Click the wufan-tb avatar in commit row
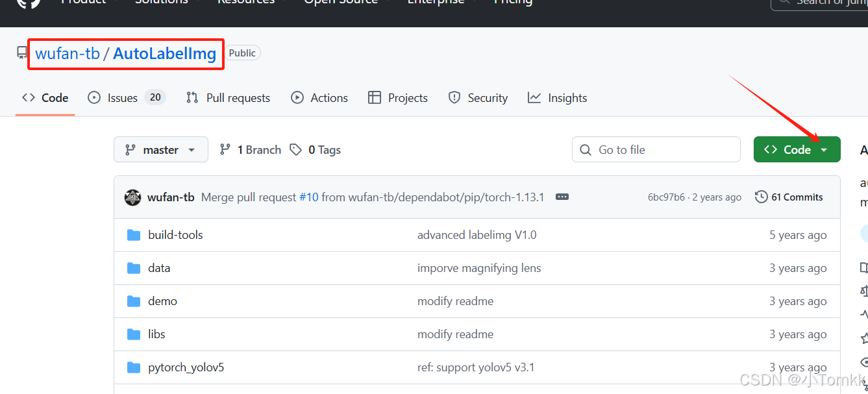Viewport: 868px width, 394px height. 132,197
